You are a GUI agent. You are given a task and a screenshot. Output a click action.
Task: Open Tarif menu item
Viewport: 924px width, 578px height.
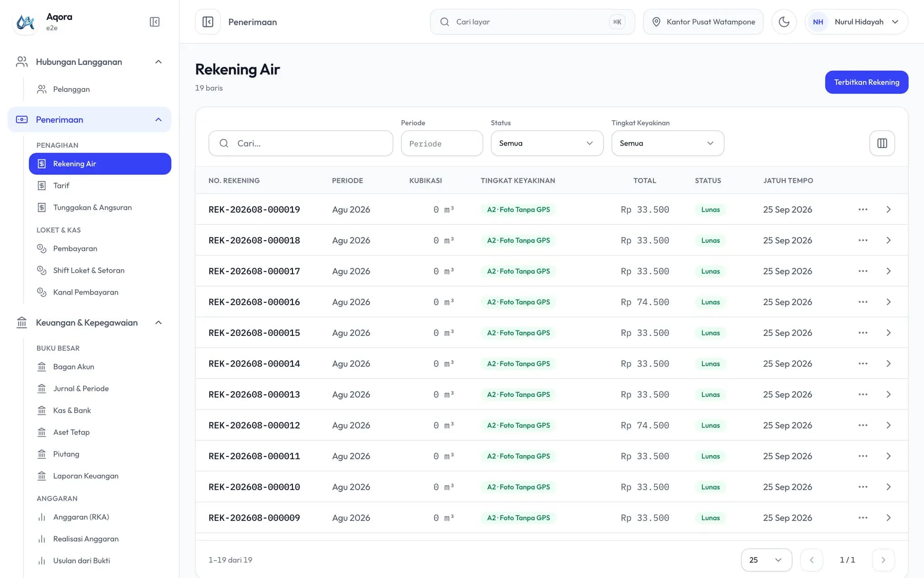click(x=100, y=186)
